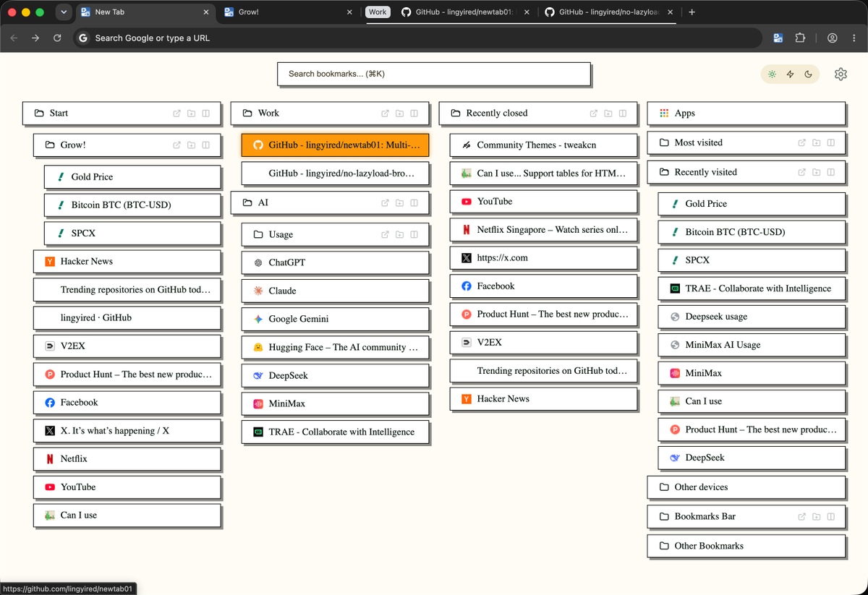Click the column split icon on Bookmarks Bar
This screenshot has height=595, width=868.
click(831, 517)
